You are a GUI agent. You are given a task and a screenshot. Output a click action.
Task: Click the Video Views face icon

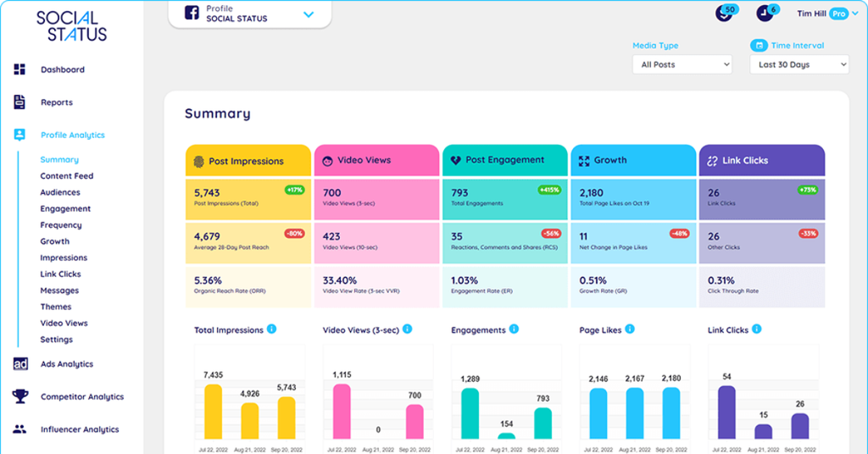[327, 161]
